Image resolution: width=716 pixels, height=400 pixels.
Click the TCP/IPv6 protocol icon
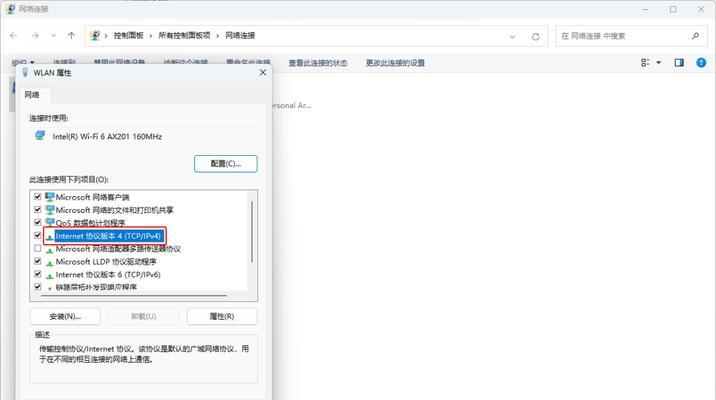(x=49, y=275)
